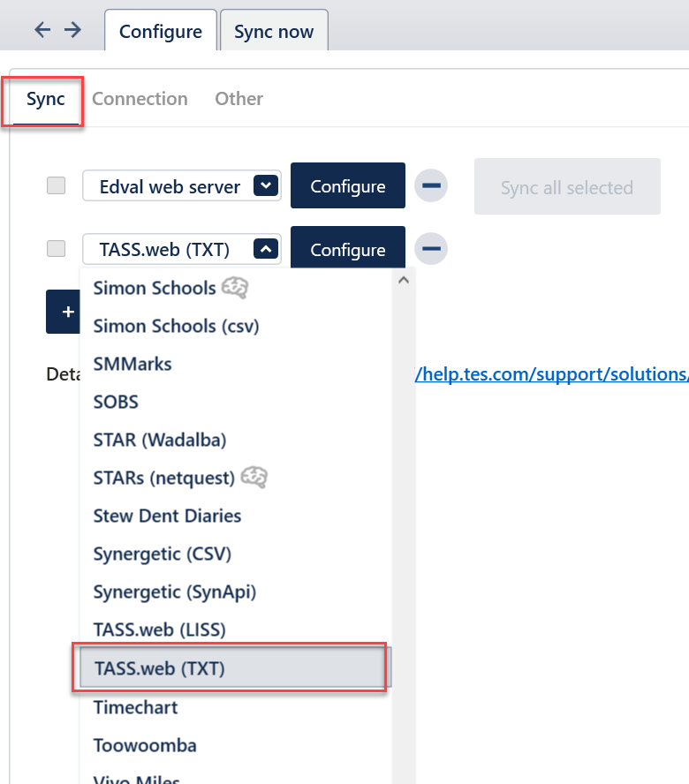Click brain icon next to STARs (netquest)
Viewport: 689px width, 784px height.
(254, 478)
